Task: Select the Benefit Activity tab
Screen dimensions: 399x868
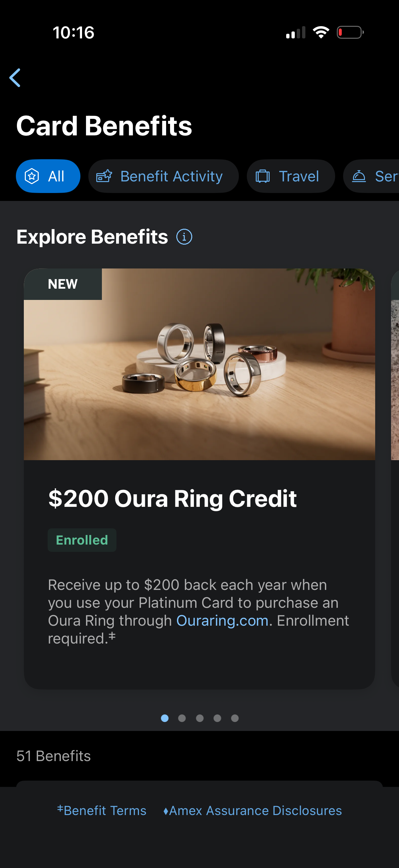Action: tap(164, 176)
